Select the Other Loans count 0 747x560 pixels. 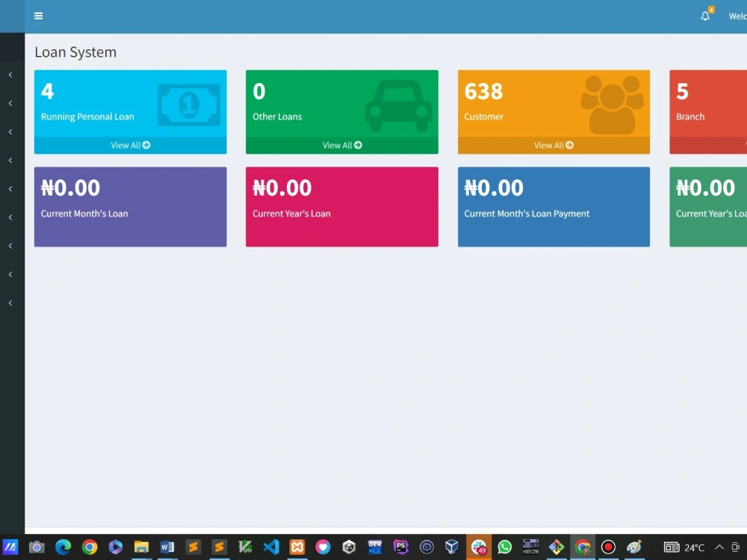pyautogui.click(x=258, y=91)
